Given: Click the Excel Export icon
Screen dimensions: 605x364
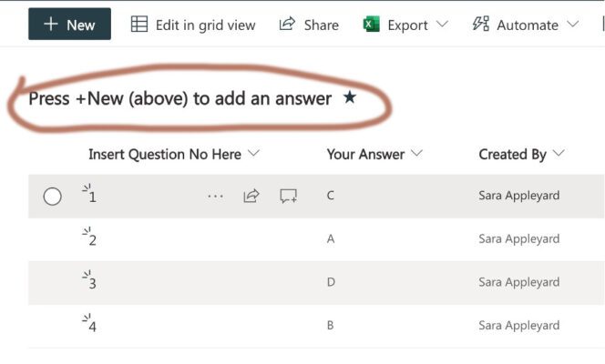Looking at the screenshot, I should [x=371, y=24].
